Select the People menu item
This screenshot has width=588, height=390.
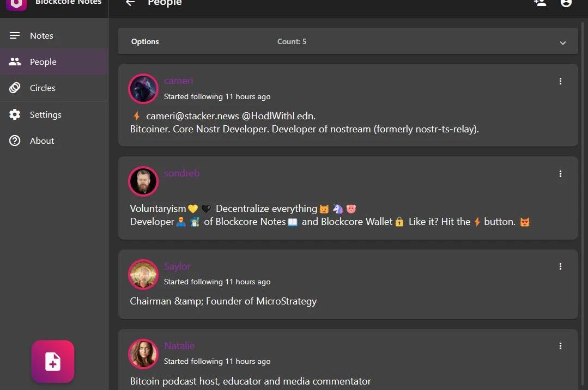click(54, 62)
